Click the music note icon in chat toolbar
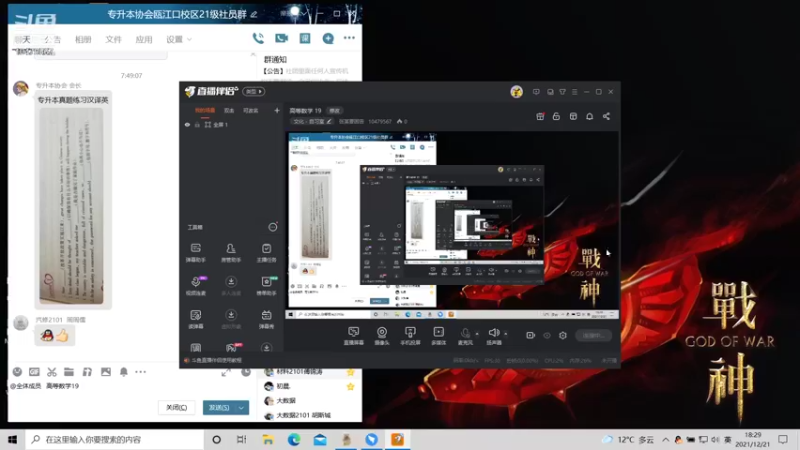This screenshot has width=800, height=450. click(x=87, y=372)
